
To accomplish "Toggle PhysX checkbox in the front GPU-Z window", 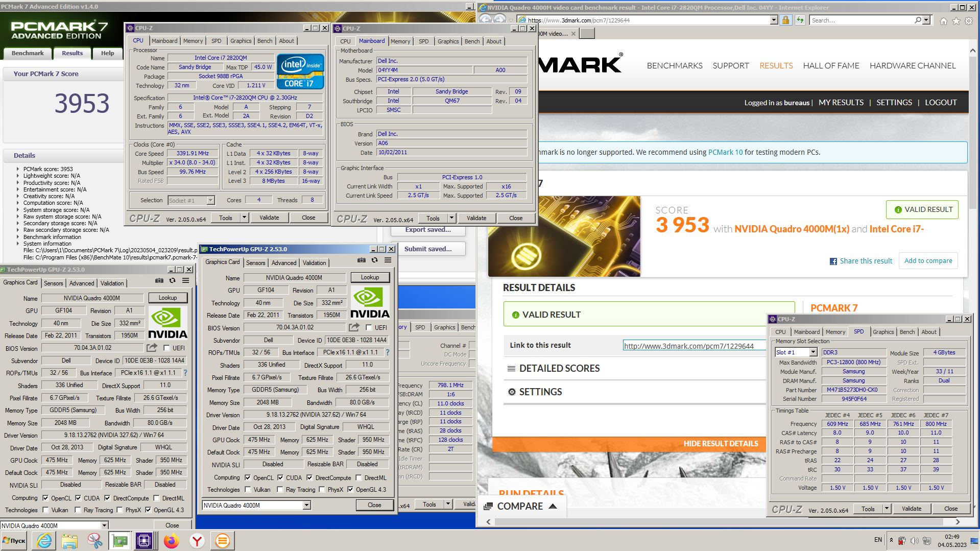I will tap(322, 490).
